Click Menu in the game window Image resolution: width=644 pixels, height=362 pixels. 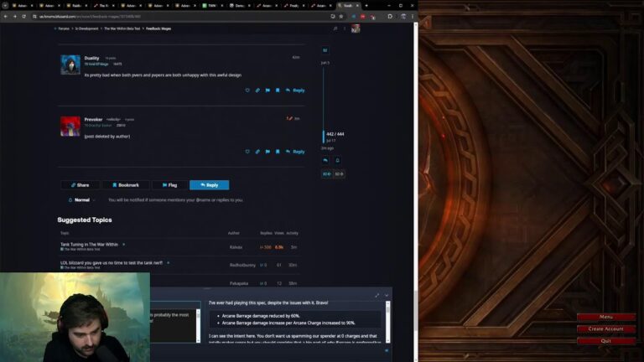coord(606,317)
